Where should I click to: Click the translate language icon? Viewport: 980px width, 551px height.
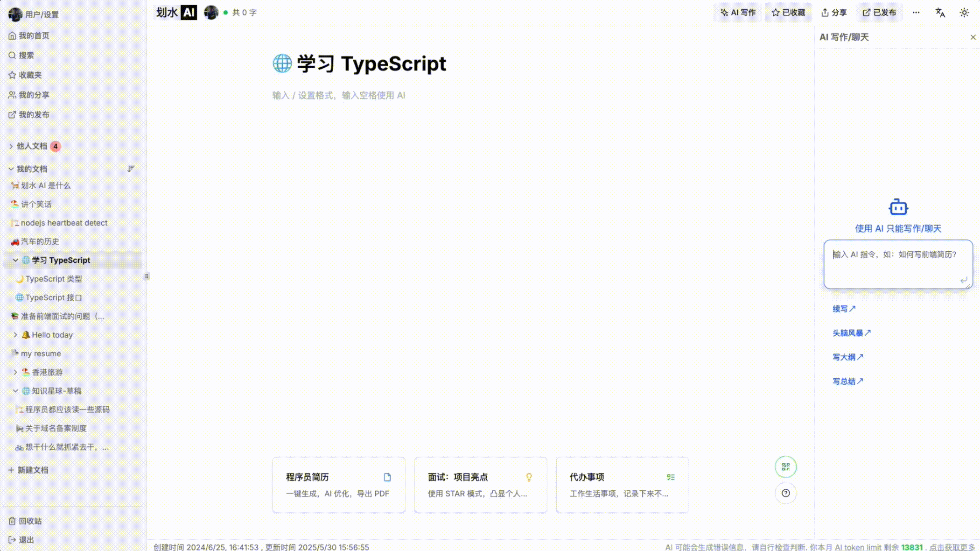pyautogui.click(x=940, y=13)
